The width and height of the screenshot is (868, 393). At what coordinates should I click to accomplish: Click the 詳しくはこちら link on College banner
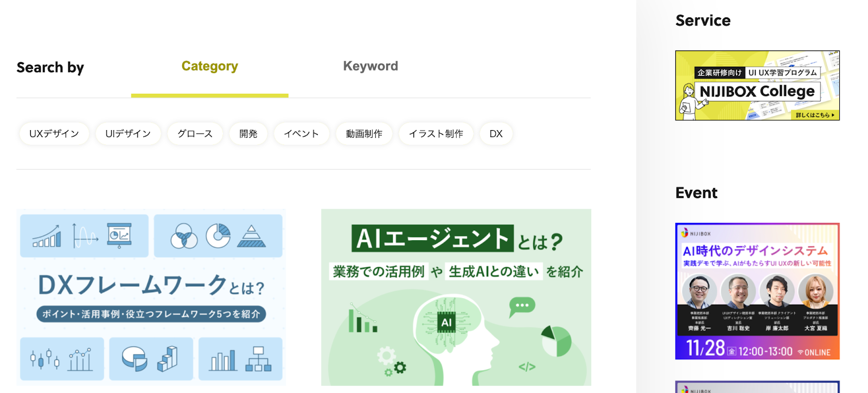[815, 115]
